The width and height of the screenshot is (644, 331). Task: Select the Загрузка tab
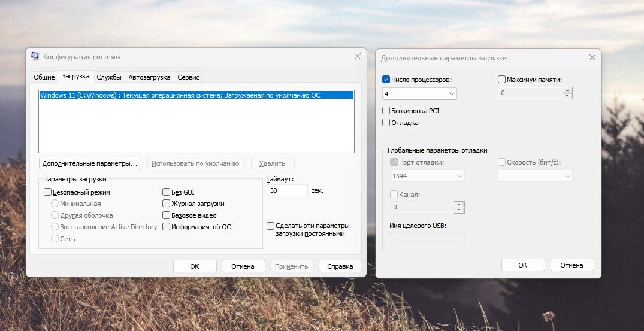point(75,76)
